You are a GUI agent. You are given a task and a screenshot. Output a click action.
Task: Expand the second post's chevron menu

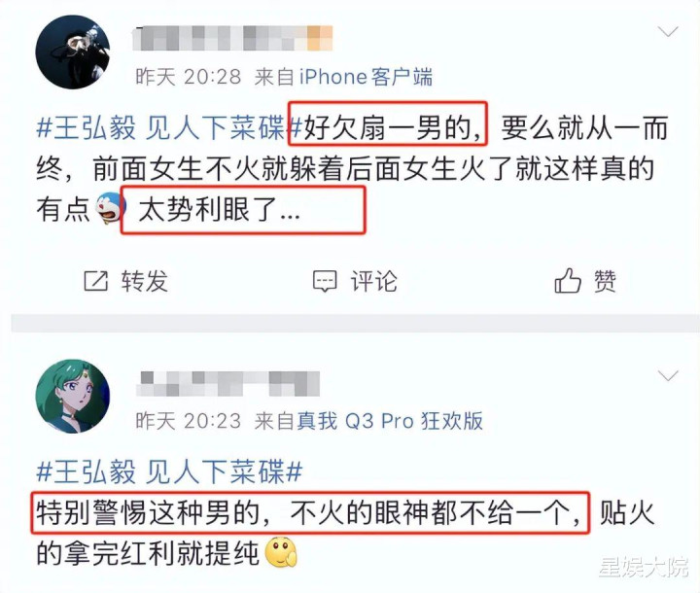point(668,376)
